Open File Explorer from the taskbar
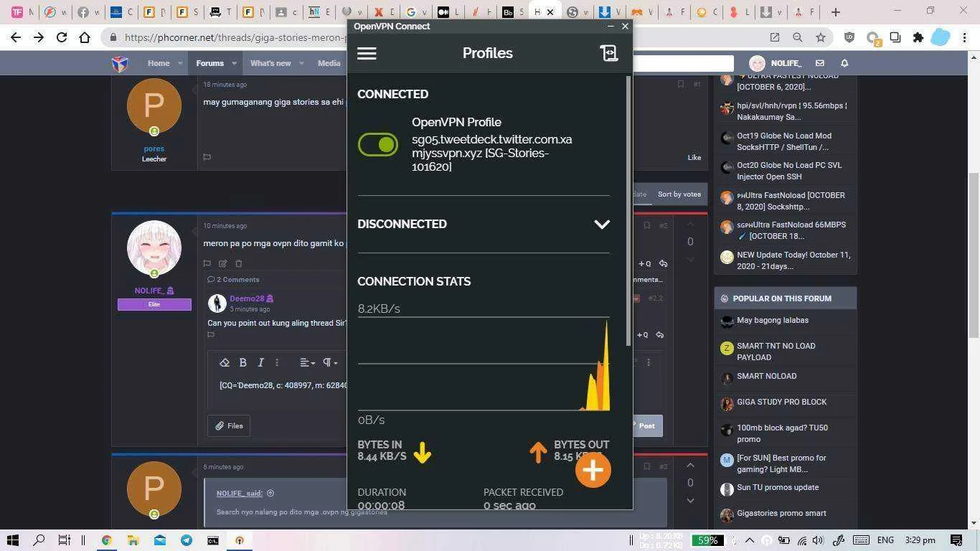980x551 pixels. tap(133, 540)
